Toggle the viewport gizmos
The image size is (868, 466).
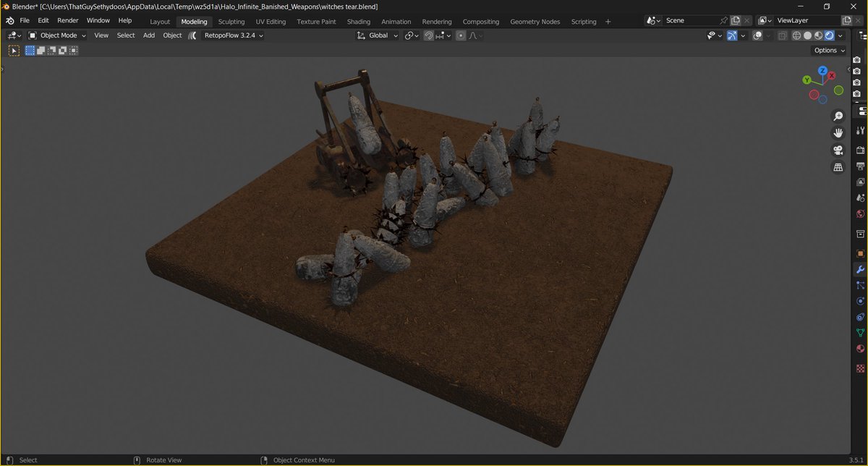point(732,35)
